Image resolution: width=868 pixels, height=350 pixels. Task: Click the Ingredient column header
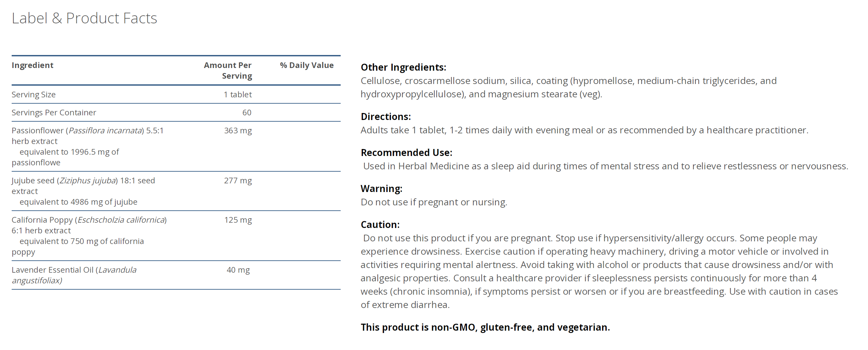point(32,65)
